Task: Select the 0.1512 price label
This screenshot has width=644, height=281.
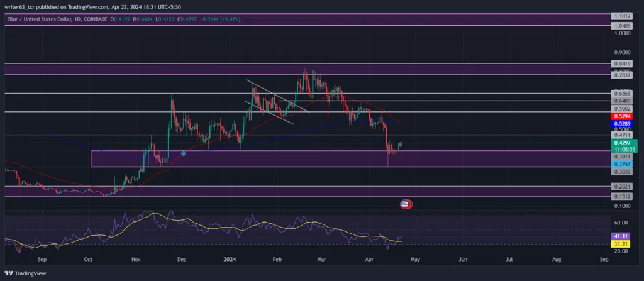Action: click(621, 196)
